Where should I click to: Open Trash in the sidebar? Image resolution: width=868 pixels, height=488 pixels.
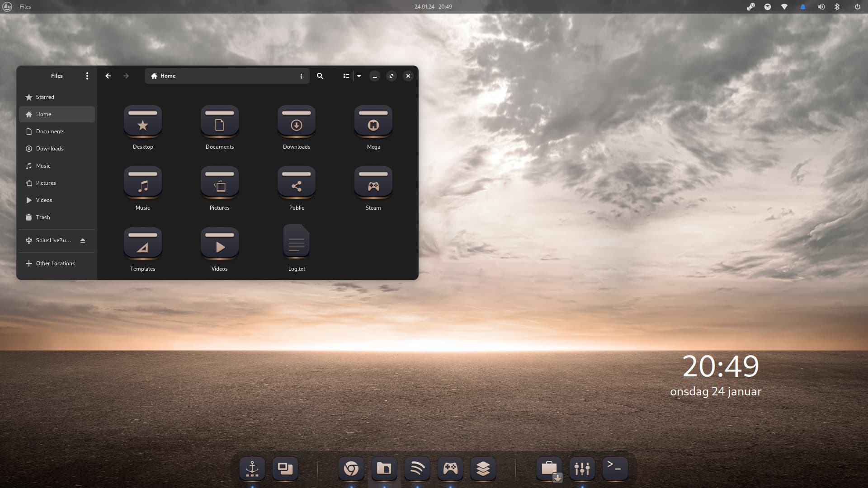point(57,217)
